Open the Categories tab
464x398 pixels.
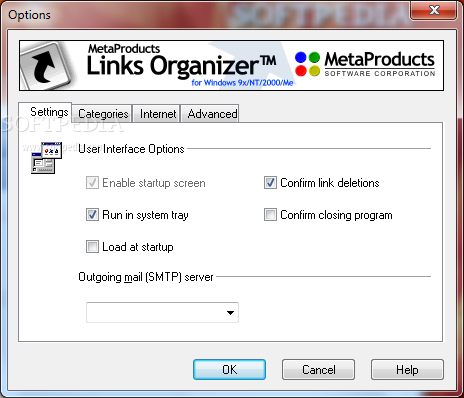click(103, 114)
